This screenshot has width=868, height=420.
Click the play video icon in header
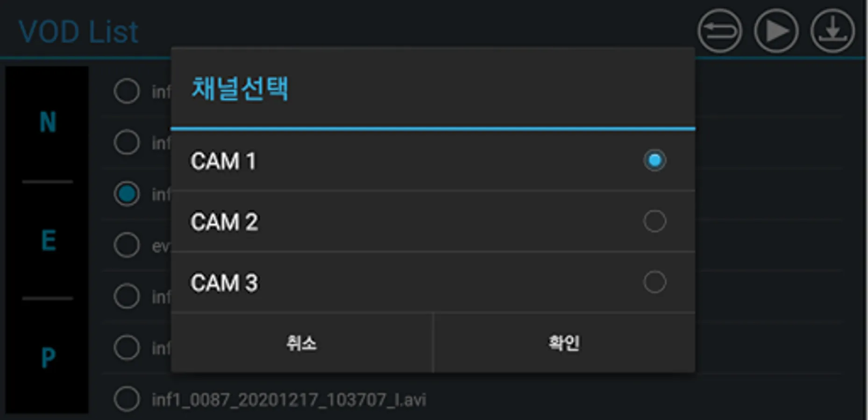pyautogui.click(x=776, y=31)
